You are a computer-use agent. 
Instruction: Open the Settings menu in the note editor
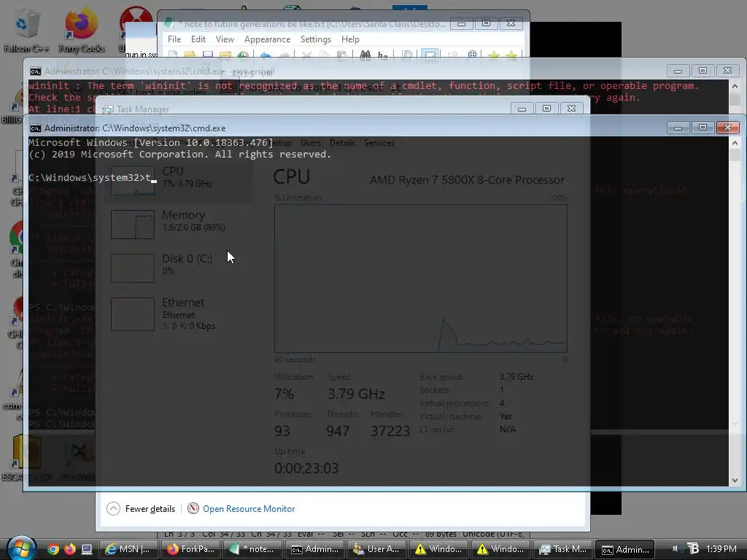click(315, 39)
